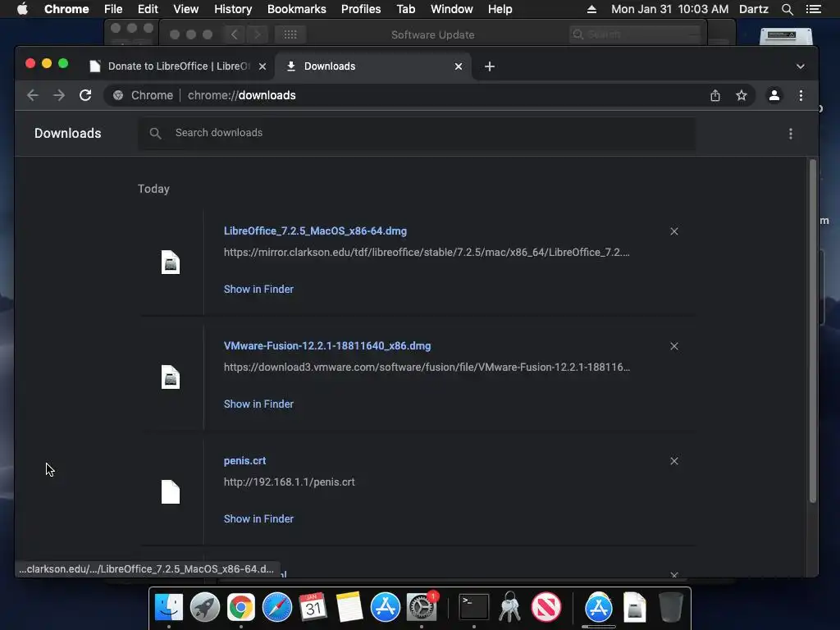The image size is (840, 630).
Task: Open the Bookmarks menu
Action: [x=297, y=9]
